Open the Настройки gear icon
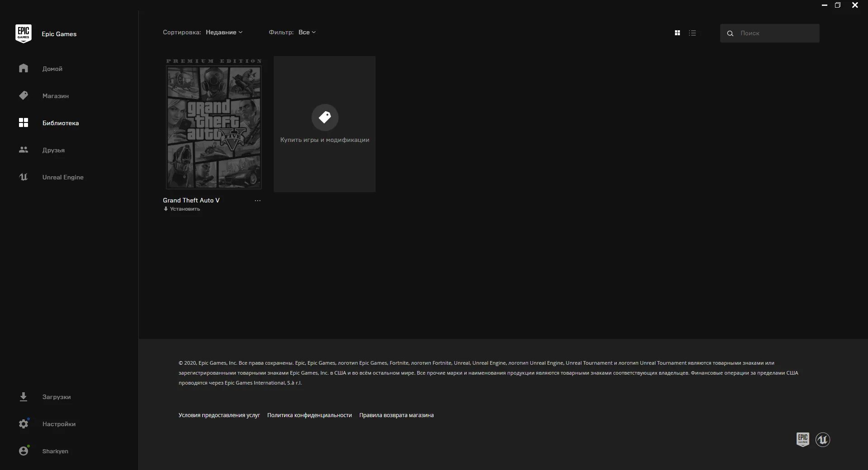Viewport: 868px width, 470px height. tap(24, 423)
